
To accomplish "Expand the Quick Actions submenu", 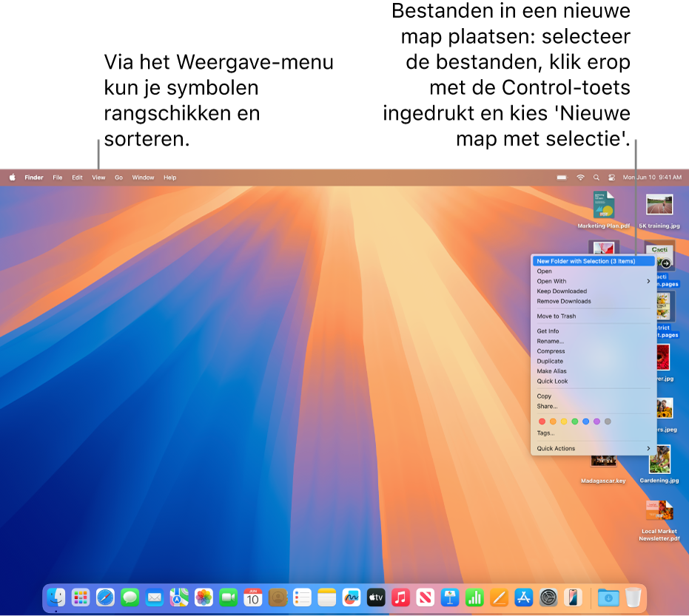I will 594,449.
